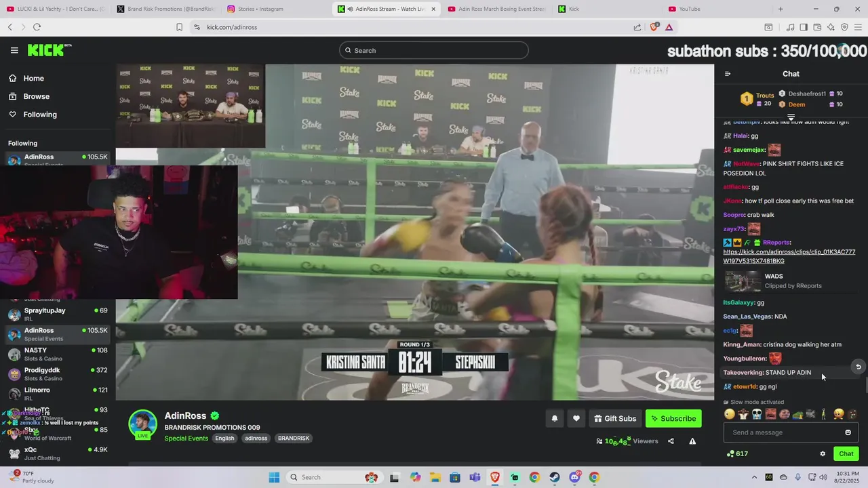868x488 pixels.
Task: Open Brave VPN shield icon
Action: 844,27
